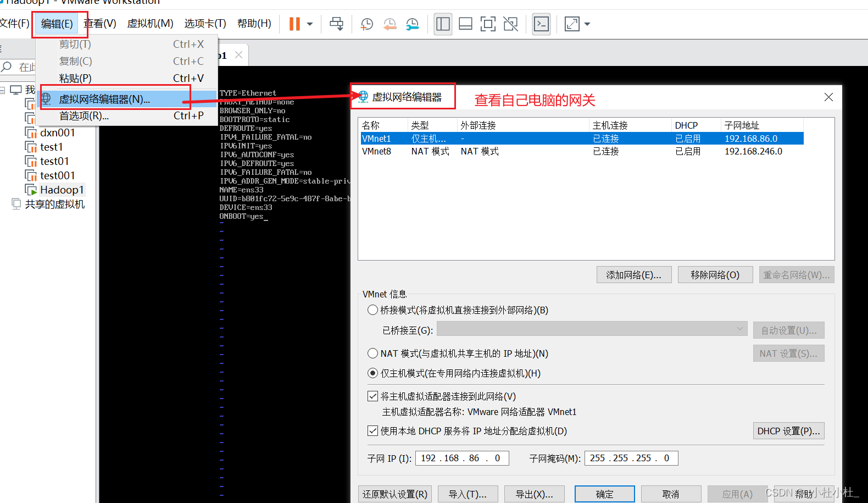Click the send Ctrl+Alt+Del toolbar icon

[x=337, y=24]
